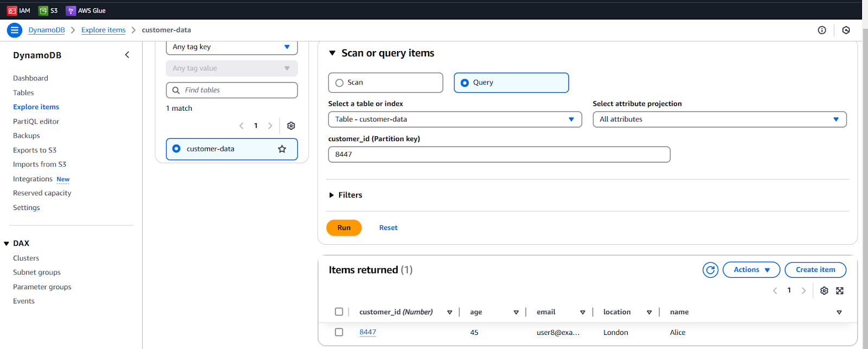Open the Any tag value dropdown
The height and width of the screenshot is (349, 868).
point(232,68)
